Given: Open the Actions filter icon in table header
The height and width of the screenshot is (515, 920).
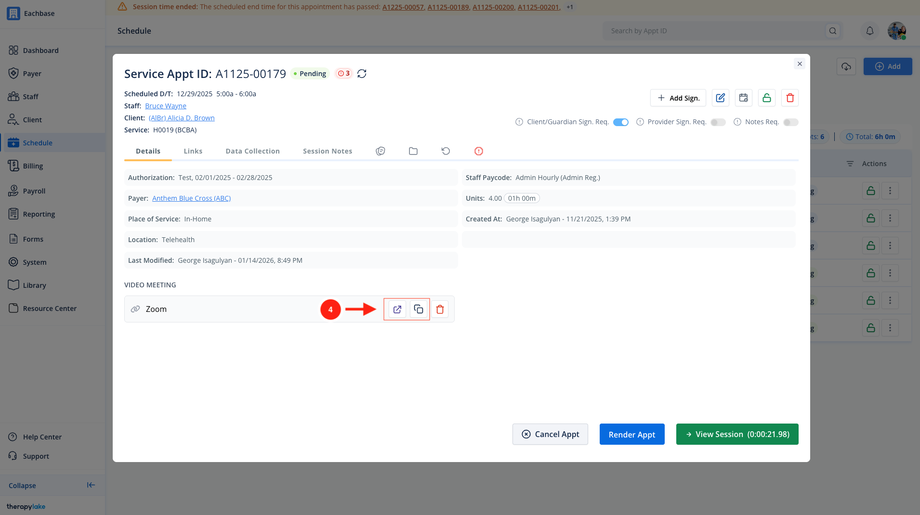Looking at the screenshot, I should [850, 164].
